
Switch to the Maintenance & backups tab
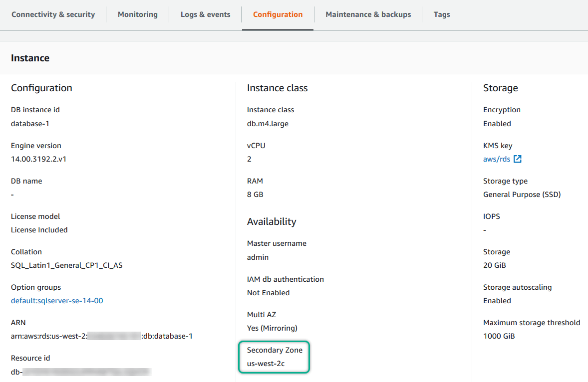(x=368, y=14)
